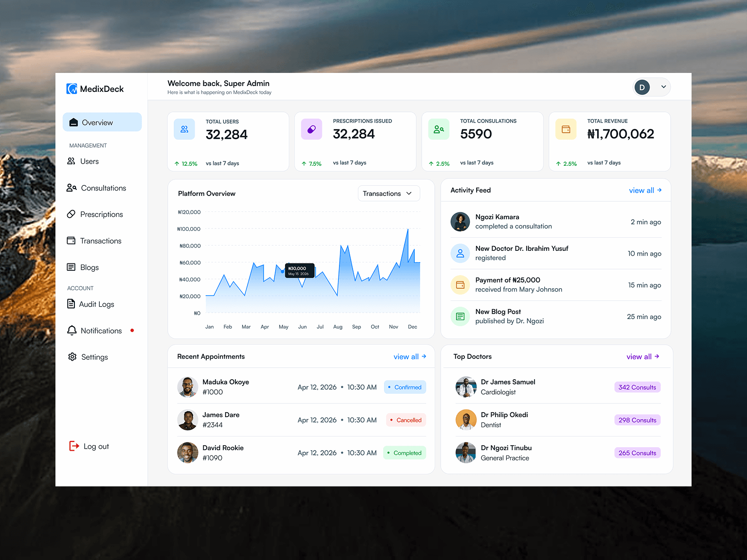
Task: Click the Completed status badge
Action: click(405, 453)
